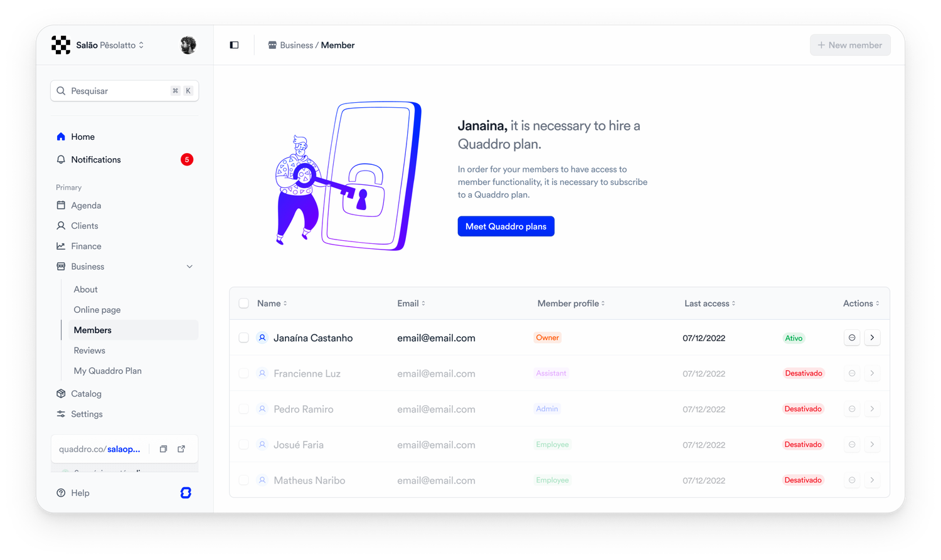Screen dimensions: 941x560
Task: Click the Meet Quaddro plans button
Action: point(506,226)
